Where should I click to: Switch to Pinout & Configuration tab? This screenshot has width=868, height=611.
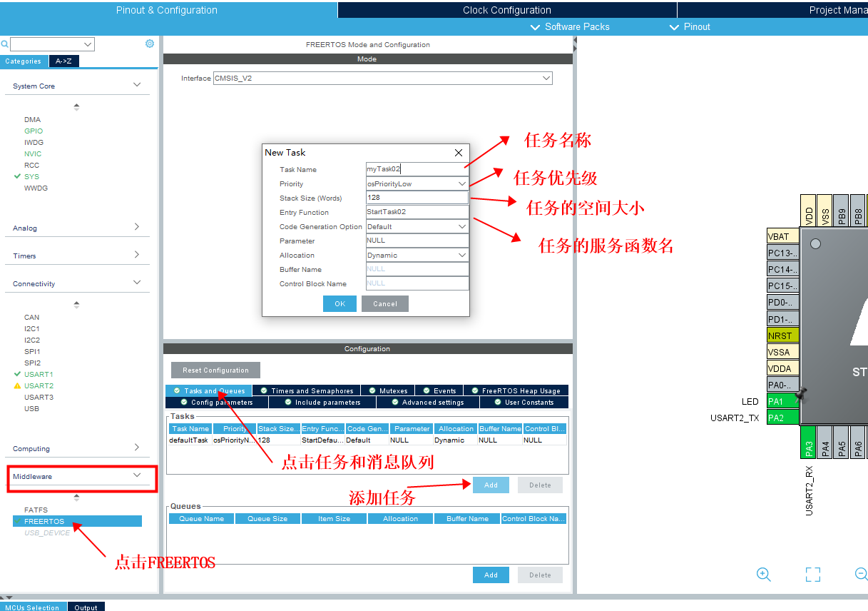167,10
